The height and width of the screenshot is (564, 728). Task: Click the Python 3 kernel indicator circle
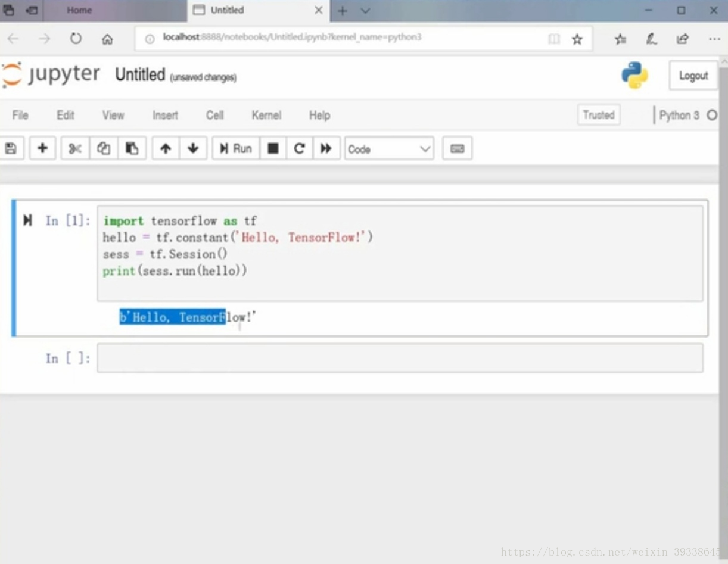pos(711,115)
